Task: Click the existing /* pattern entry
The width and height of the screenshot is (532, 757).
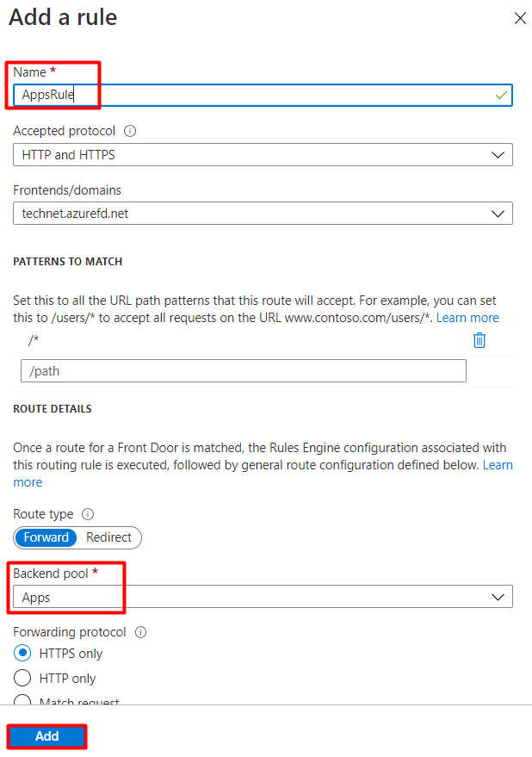Action: click(34, 340)
